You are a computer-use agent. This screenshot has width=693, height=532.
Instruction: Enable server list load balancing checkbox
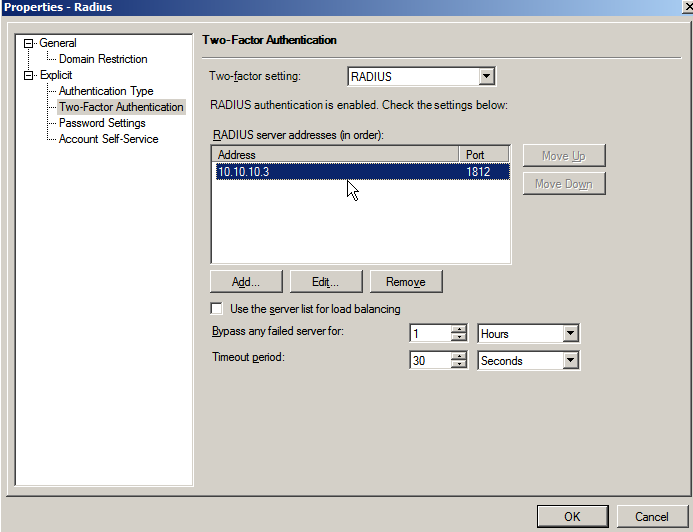(x=217, y=308)
